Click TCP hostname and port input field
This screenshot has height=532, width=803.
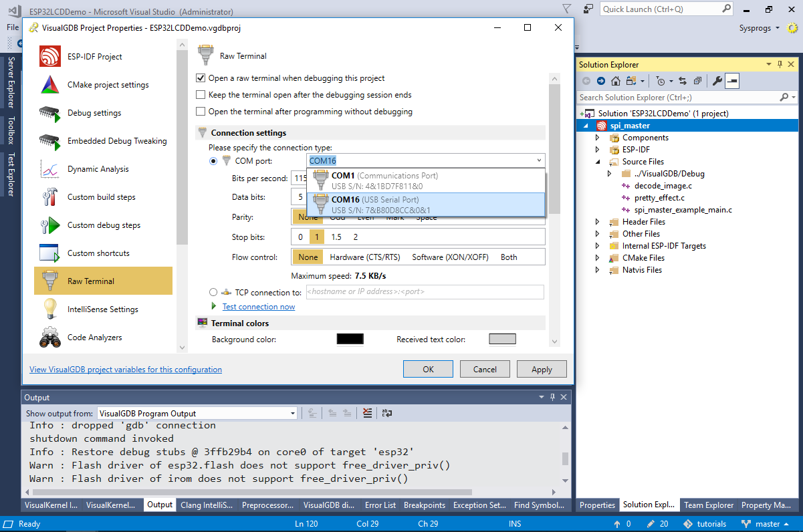tap(425, 292)
